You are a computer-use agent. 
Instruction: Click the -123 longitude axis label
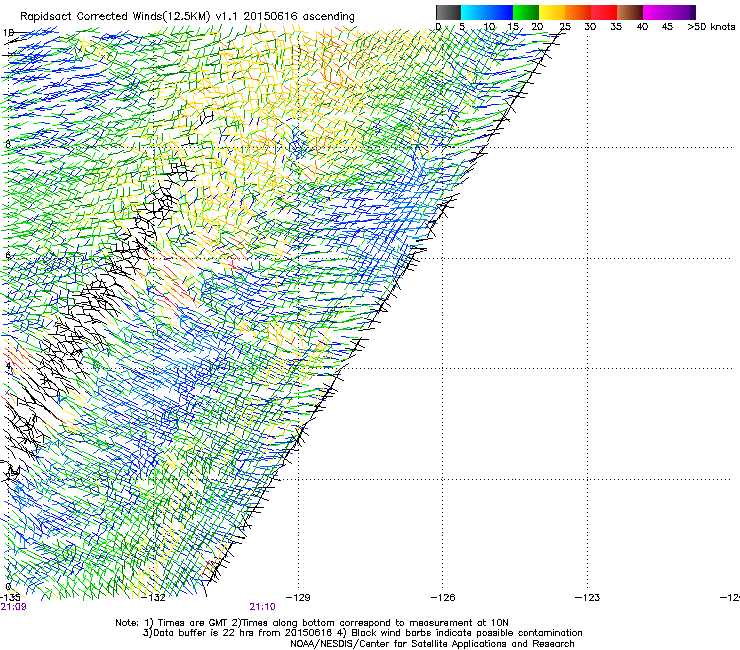coord(588,598)
